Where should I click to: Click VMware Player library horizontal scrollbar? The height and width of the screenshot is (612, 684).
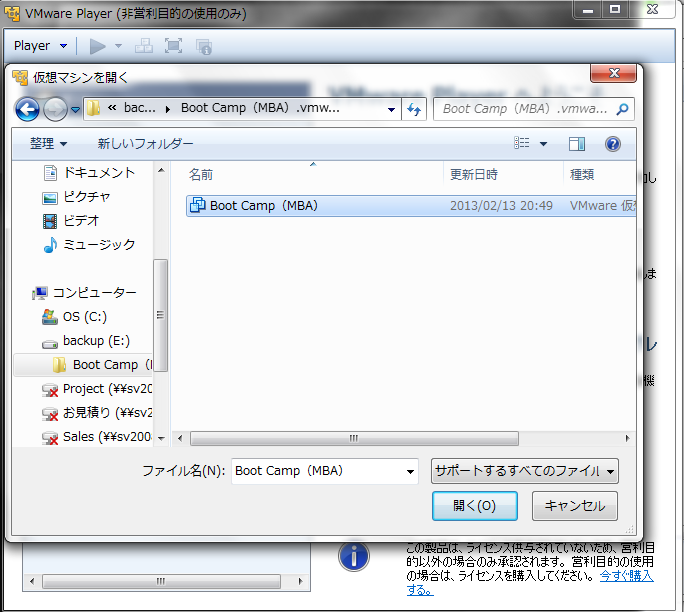[161, 581]
